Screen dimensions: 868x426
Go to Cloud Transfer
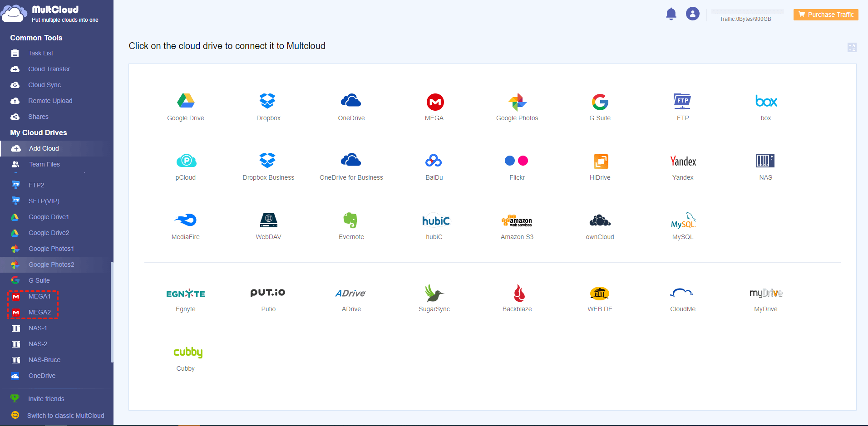[49, 69]
